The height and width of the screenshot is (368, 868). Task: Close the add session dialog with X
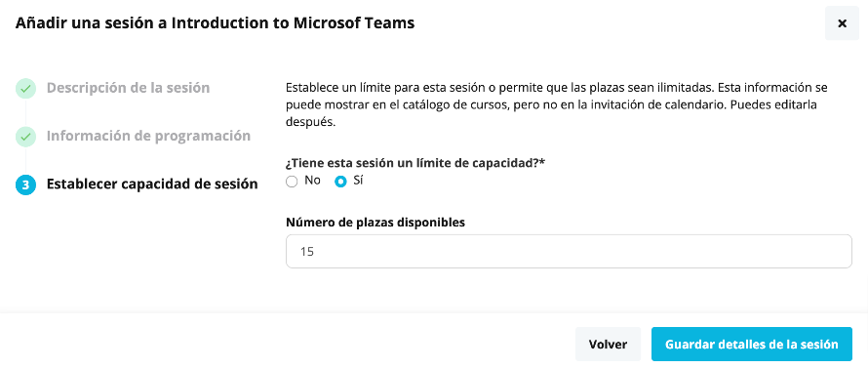[842, 23]
